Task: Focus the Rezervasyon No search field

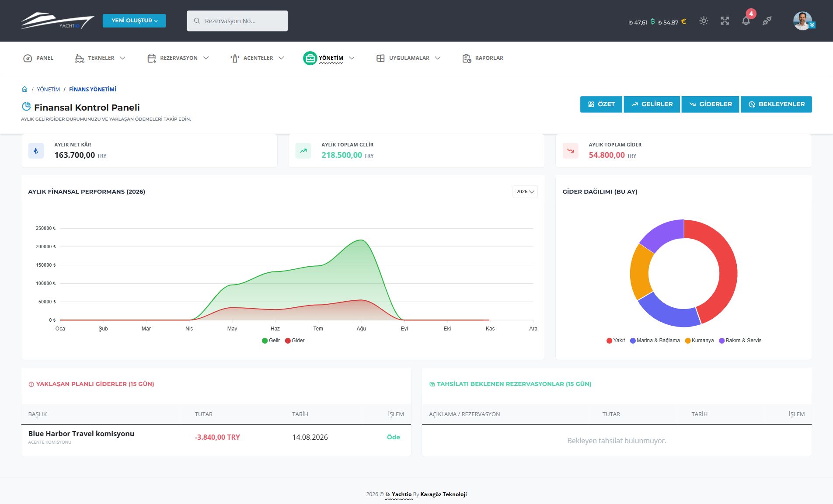Action: tap(237, 21)
